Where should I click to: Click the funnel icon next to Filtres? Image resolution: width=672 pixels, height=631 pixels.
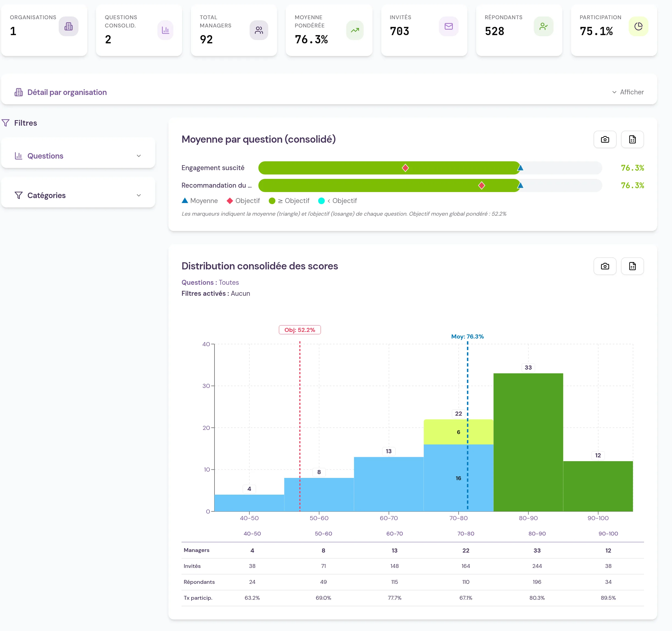[x=6, y=123]
